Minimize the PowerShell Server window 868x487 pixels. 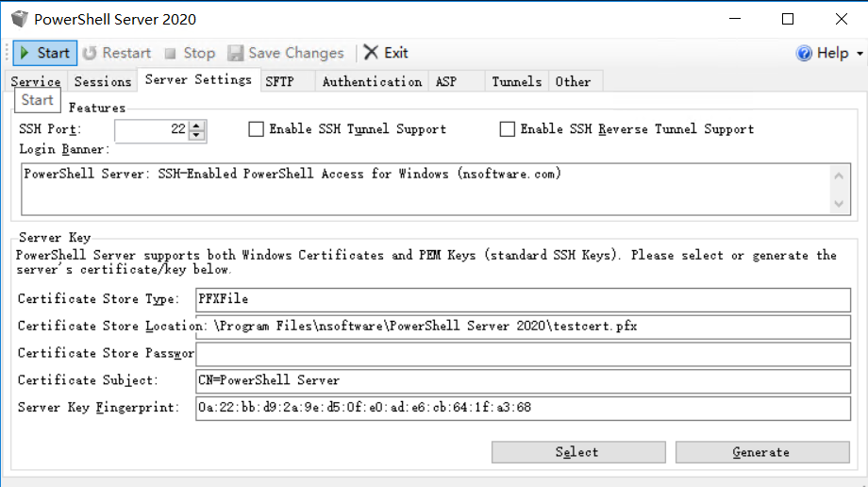(735, 19)
